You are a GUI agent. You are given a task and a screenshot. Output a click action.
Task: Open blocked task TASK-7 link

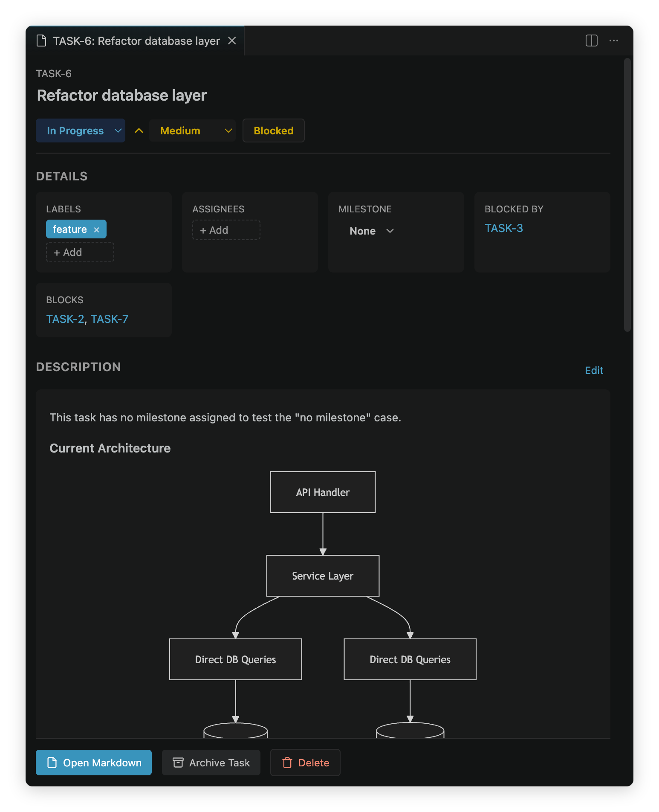(x=110, y=319)
